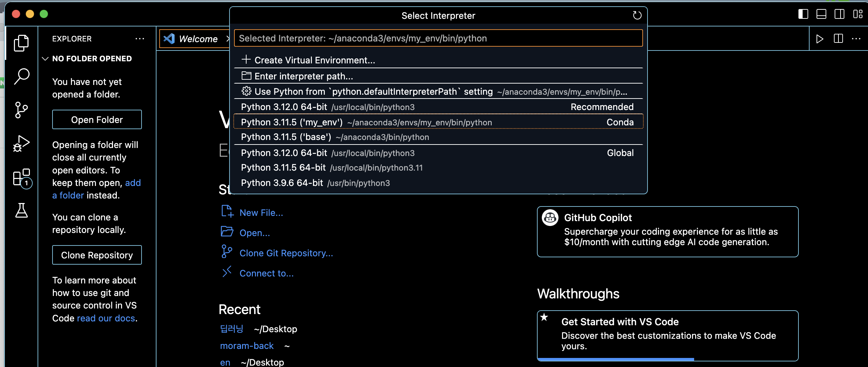Screen dimensions: 868x367
Task: Click the Clone Repository button
Action: [97, 255]
